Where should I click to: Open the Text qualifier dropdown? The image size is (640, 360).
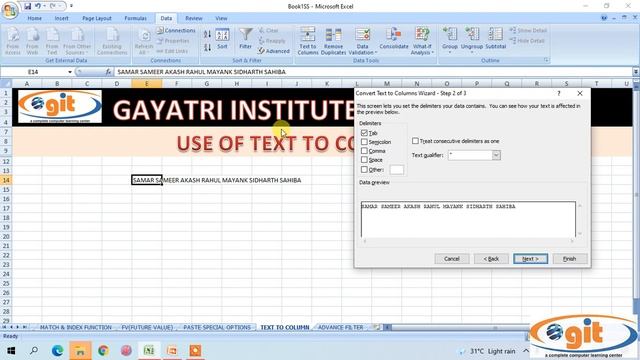(x=496, y=155)
